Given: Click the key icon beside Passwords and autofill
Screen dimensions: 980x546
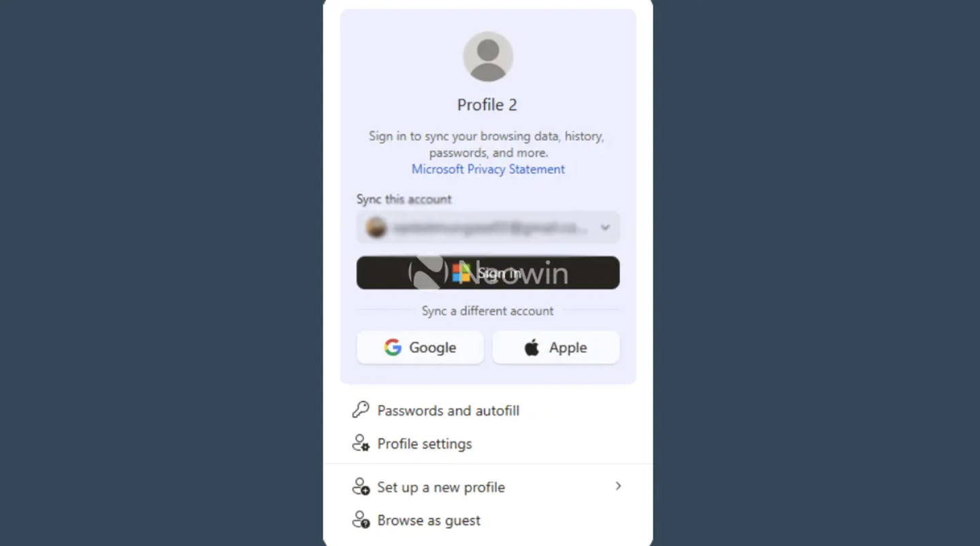Looking at the screenshot, I should (x=361, y=410).
